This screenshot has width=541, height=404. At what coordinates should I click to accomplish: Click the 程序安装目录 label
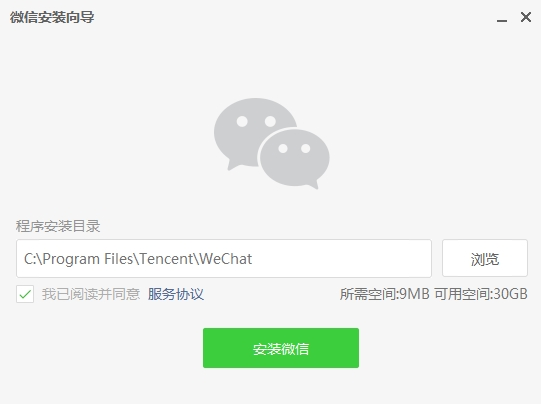click(58, 226)
